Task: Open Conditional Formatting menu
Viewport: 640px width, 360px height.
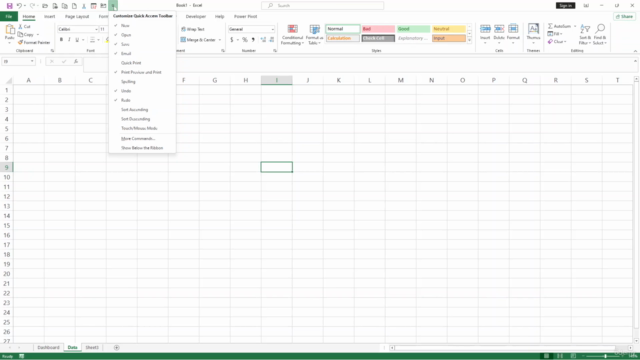Action: click(x=292, y=35)
